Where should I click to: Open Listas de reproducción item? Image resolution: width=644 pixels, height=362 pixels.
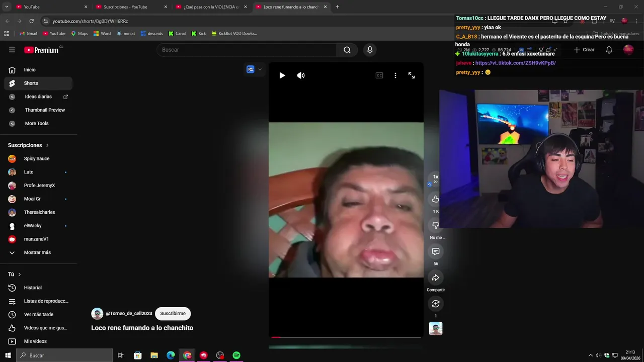(x=38, y=301)
